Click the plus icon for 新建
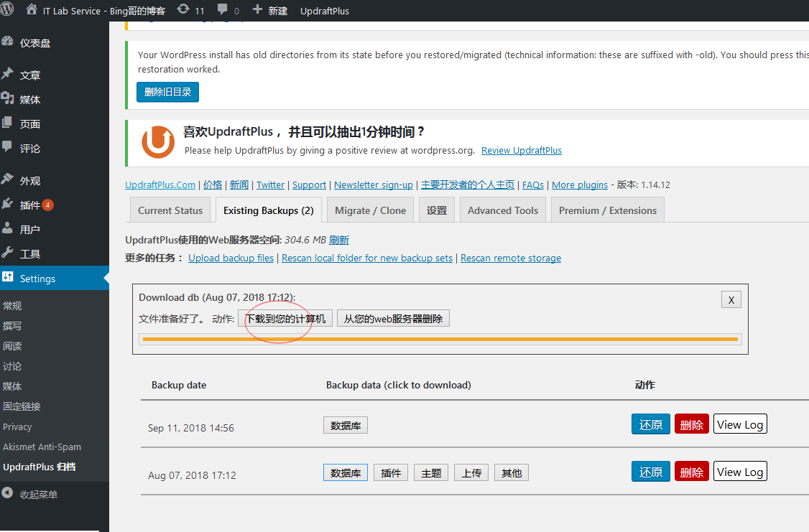 (x=257, y=9)
